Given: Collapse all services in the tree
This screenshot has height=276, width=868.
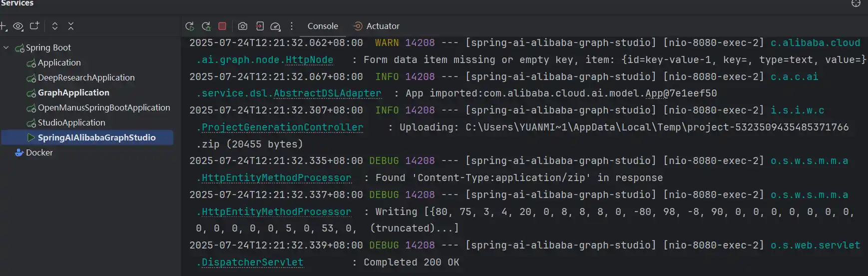Looking at the screenshot, I should pyautogui.click(x=71, y=26).
